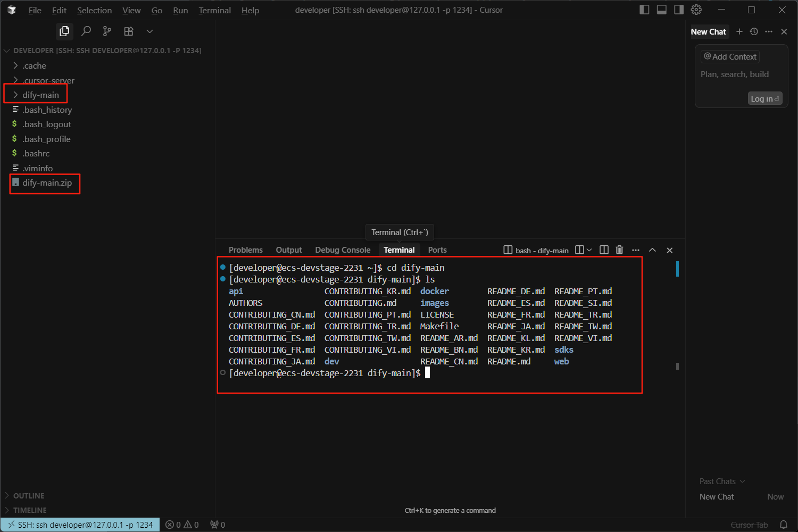
Task: Open the Terminal menu
Action: pyautogui.click(x=214, y=10)
